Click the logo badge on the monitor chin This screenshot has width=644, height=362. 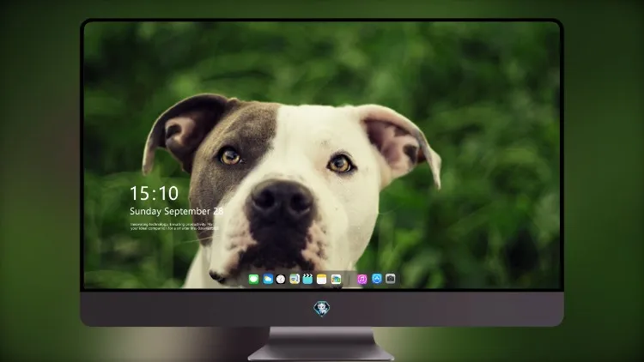click(322, 309)
